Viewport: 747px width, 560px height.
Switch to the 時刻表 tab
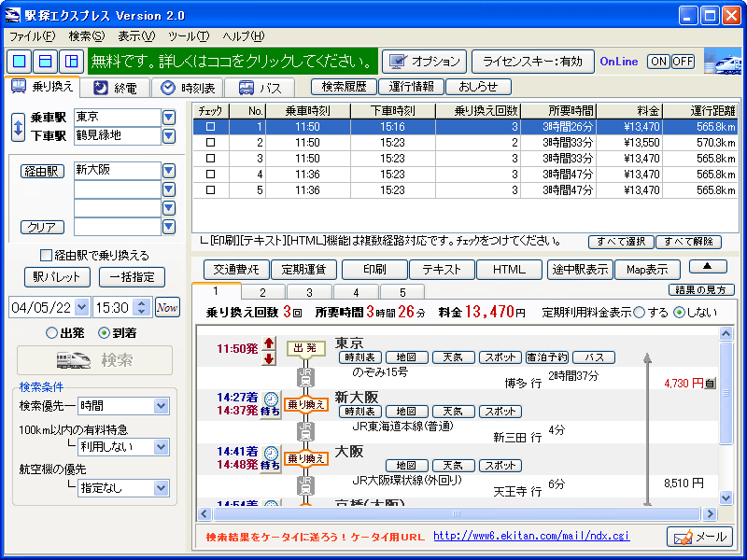click(188, 88)
